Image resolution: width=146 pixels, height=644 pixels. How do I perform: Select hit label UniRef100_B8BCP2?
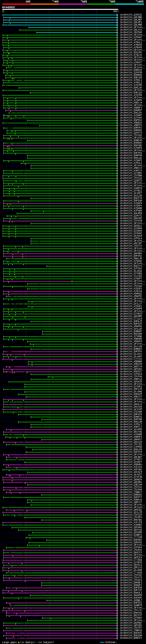point(131,638)
